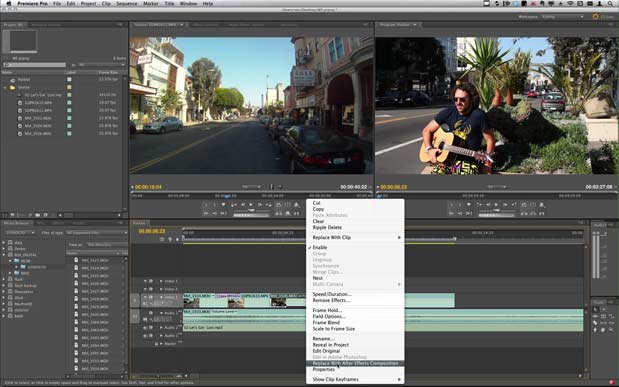The image size is (619, 387).
Task: Step back one frame in Source monitor
Action: [x=243, y=205]
